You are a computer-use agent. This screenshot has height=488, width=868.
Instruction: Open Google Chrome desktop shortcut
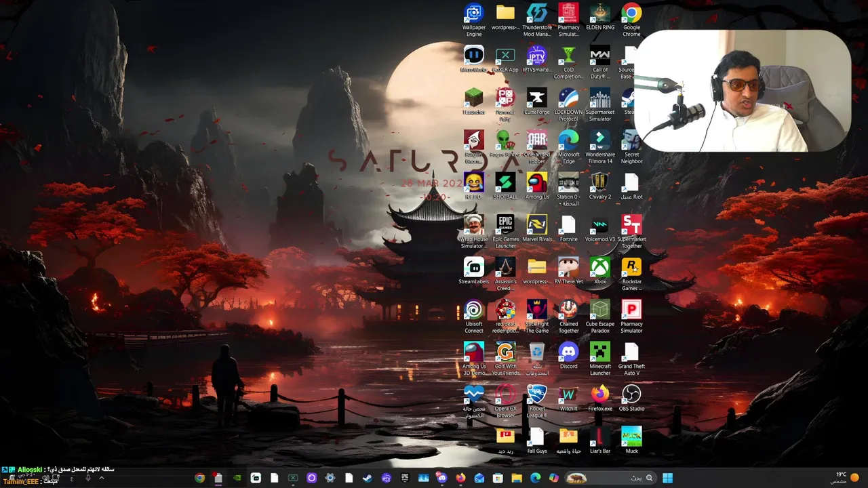pyautogui.click(x=631, y=20)
